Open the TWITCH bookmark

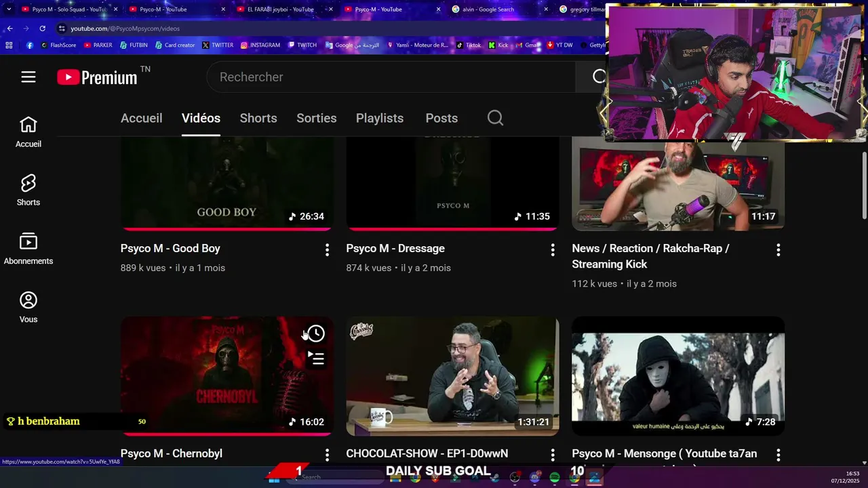[302, 45]
